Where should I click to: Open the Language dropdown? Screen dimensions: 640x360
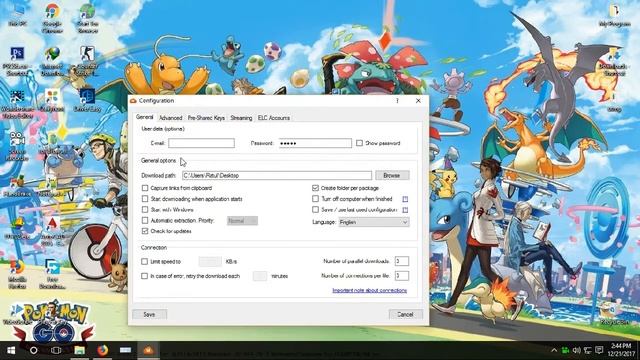click(374, 222)
